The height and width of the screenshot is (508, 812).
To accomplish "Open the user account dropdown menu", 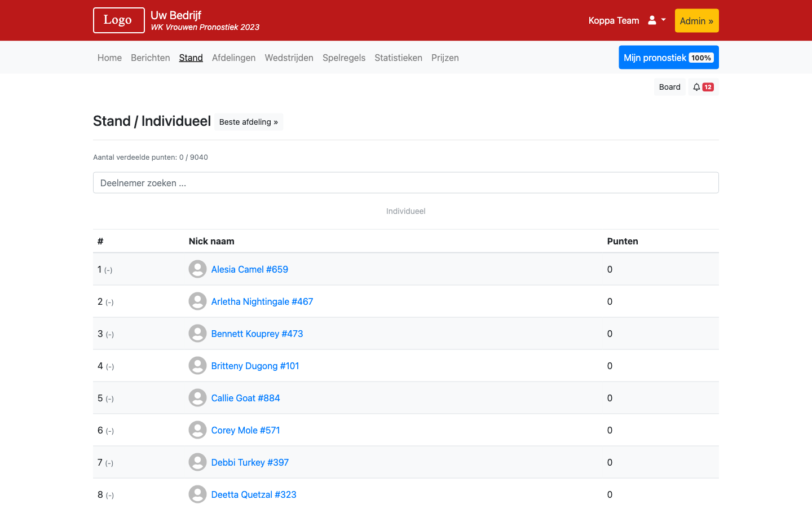I will [656, 20].
